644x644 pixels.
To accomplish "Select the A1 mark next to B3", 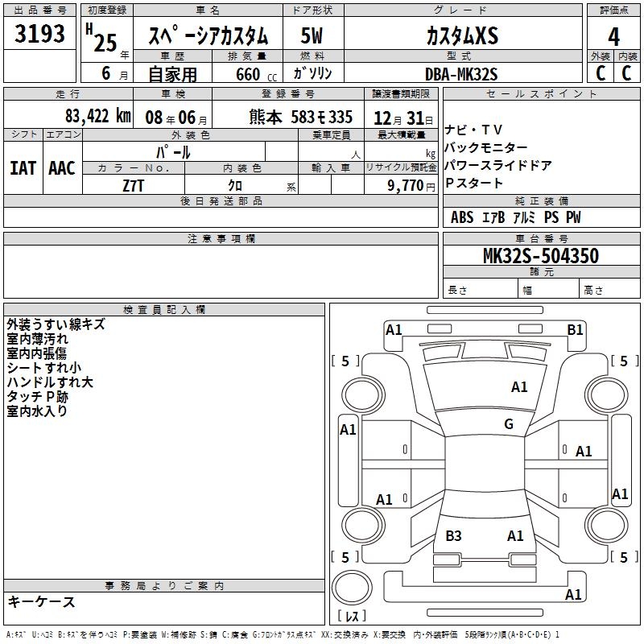I will pyautogui.click(x=515, y=536).
